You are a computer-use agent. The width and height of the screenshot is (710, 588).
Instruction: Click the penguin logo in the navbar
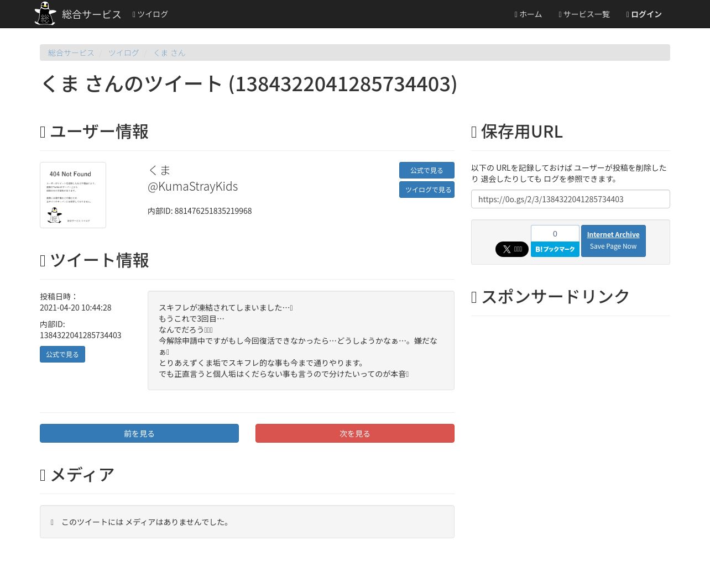pos(45,13)
